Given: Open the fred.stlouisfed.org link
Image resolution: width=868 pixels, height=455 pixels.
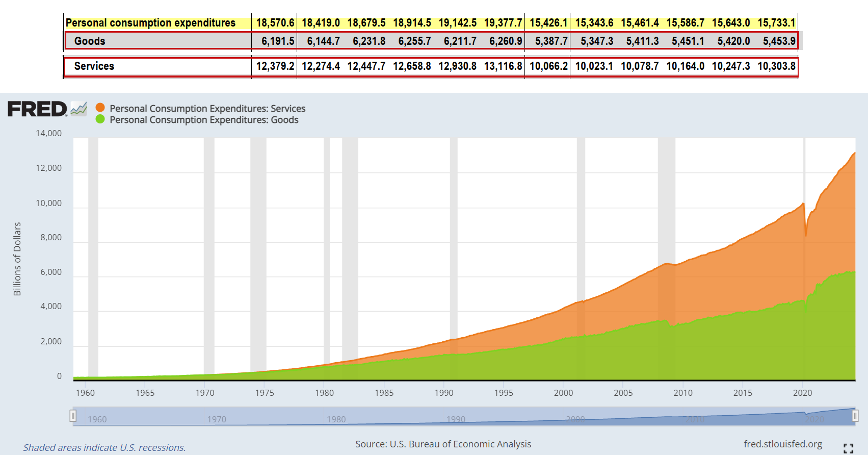Looking at the screenshot, I should [782, 444].
